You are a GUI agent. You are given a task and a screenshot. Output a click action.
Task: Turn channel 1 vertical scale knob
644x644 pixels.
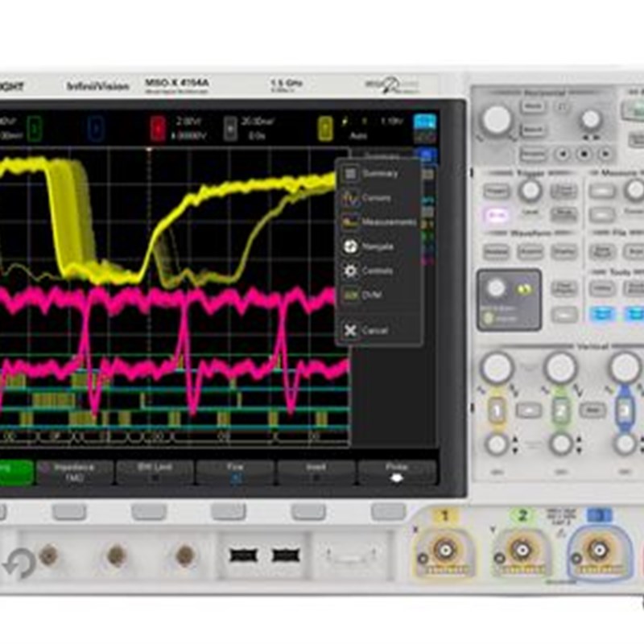point(497,368)
